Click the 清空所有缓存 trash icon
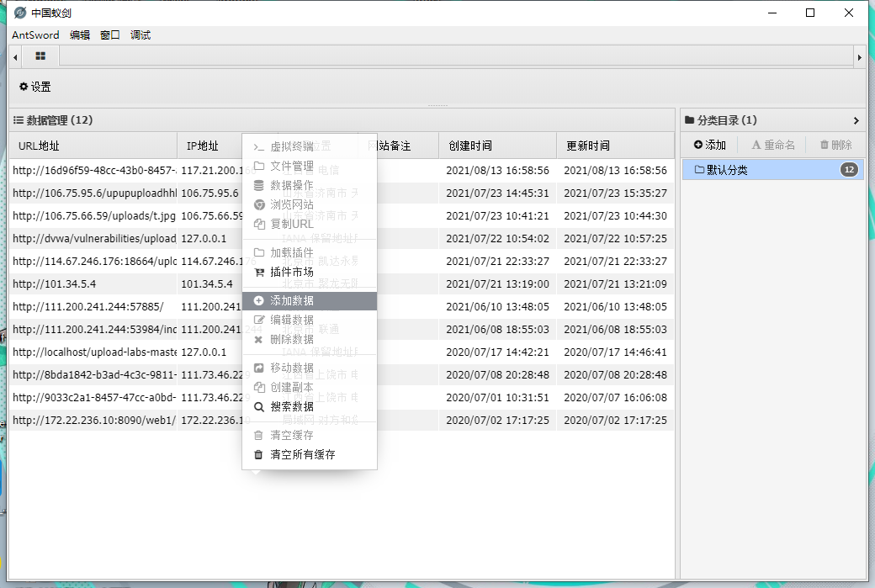Screen dimensions: 875x588 258,454
